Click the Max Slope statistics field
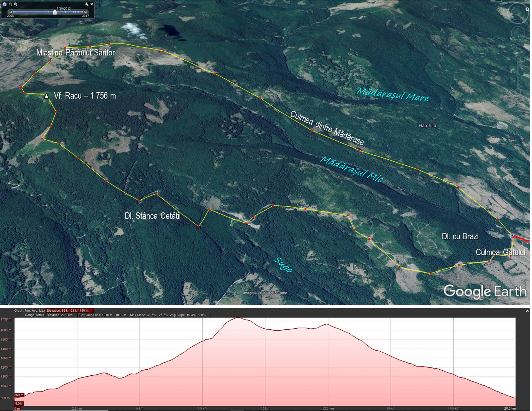The width and height of the screenshot is (532, 411). pyautogui.click(x=148, y=315)
